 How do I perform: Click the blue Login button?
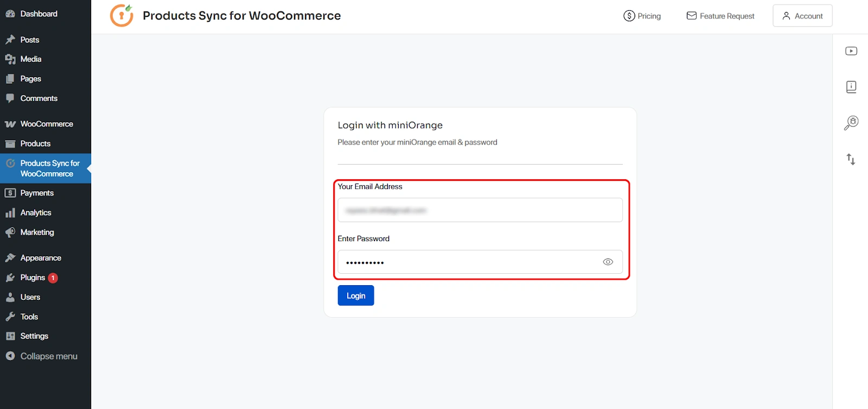[356, 295]
